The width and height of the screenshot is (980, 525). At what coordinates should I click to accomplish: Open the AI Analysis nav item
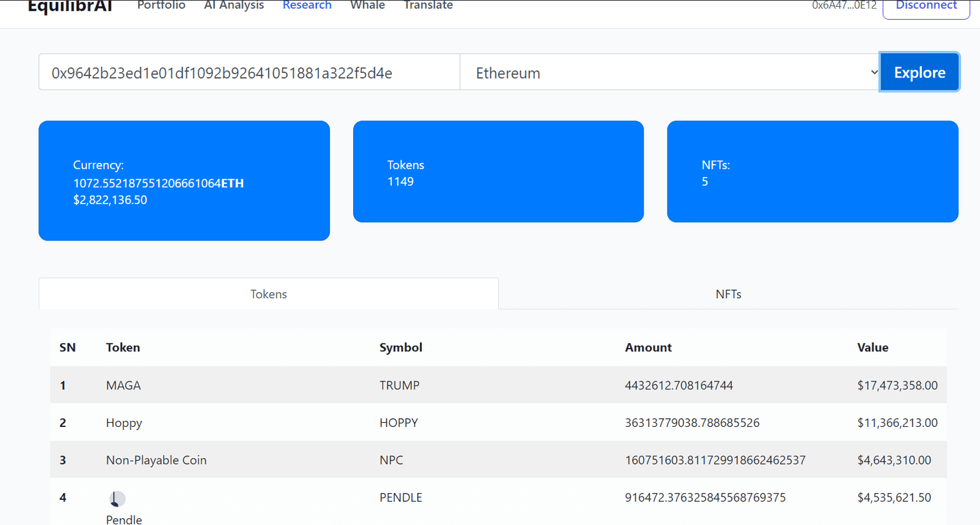tap(234, 5)
